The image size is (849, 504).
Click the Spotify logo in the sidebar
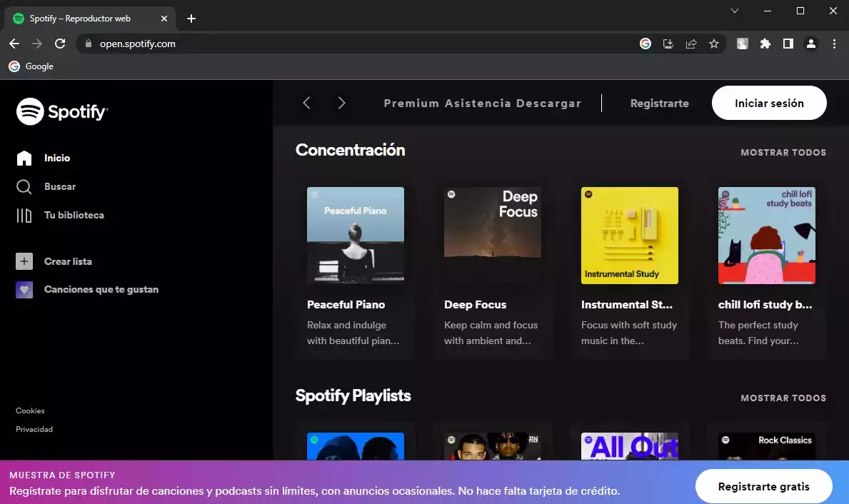click(62, 111)
